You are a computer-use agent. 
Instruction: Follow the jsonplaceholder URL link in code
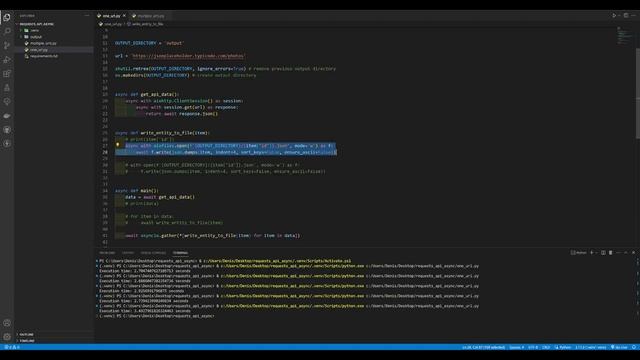(x=188, y=56)
